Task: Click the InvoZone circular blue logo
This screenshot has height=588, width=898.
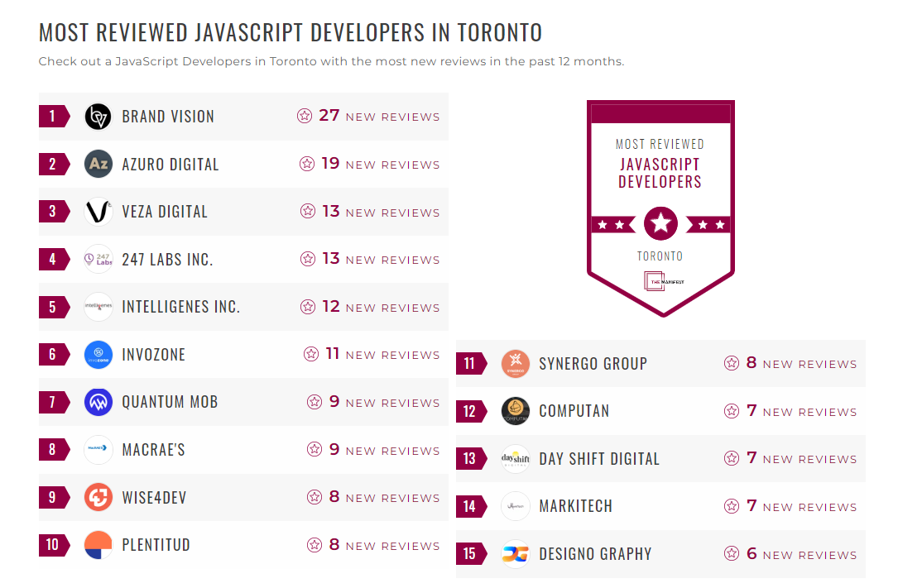Action: (98, 354)
